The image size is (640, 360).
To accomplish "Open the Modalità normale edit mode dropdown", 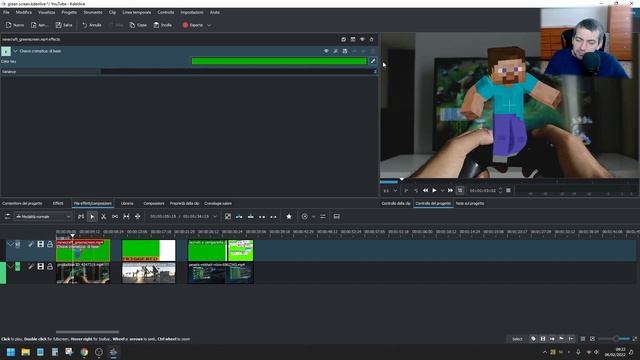I will [43, 216].
